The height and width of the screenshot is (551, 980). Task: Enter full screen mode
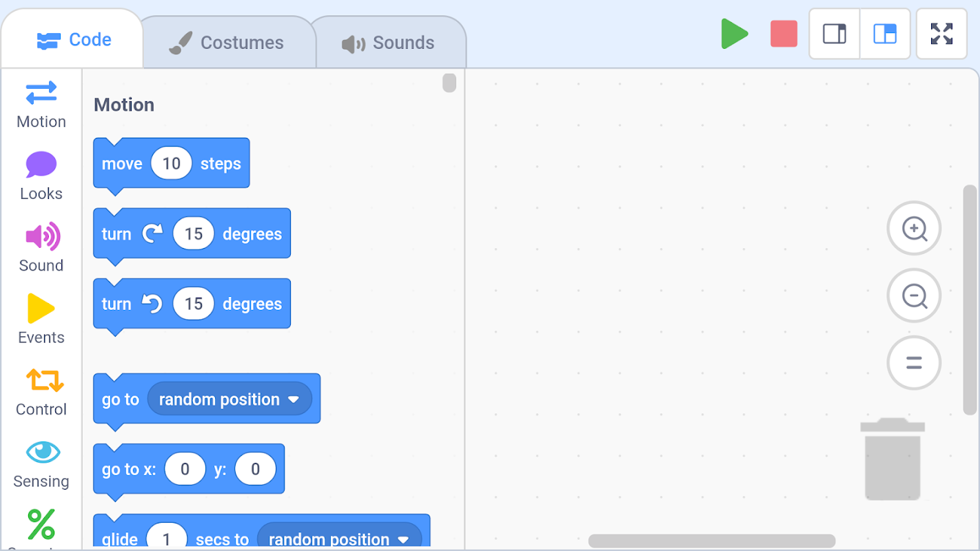coord(941,34)
